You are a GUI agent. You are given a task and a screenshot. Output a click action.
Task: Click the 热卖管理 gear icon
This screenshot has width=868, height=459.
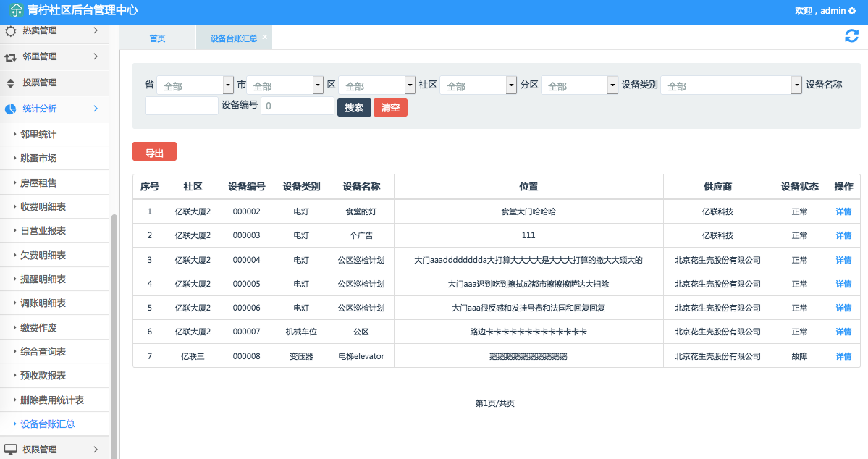coord(11,31)
